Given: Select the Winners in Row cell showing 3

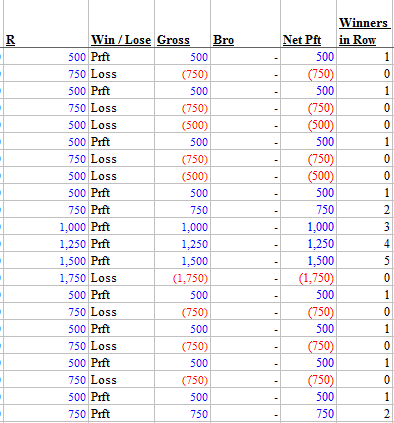Looking at the screenshot, I should click(x=365, y=227).
